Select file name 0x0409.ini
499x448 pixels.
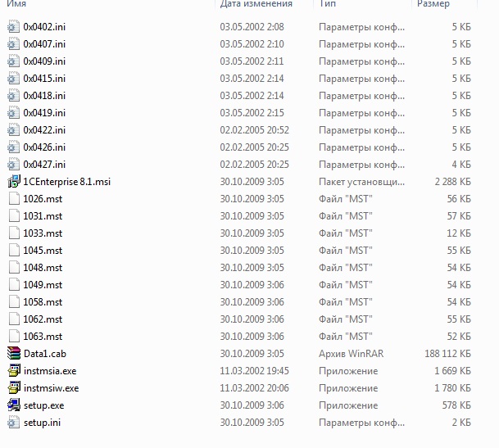click(44, 61)
